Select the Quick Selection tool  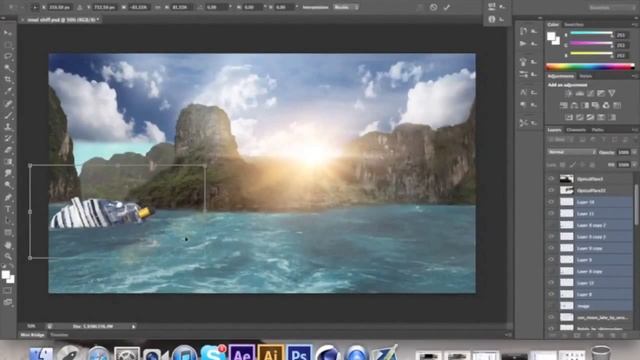pos(8,68)
